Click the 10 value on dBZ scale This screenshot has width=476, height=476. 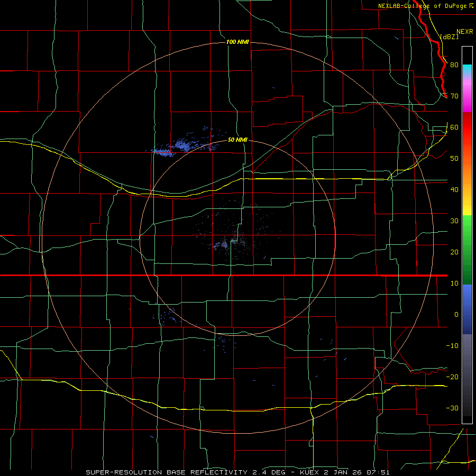click(x=454, y=283)
